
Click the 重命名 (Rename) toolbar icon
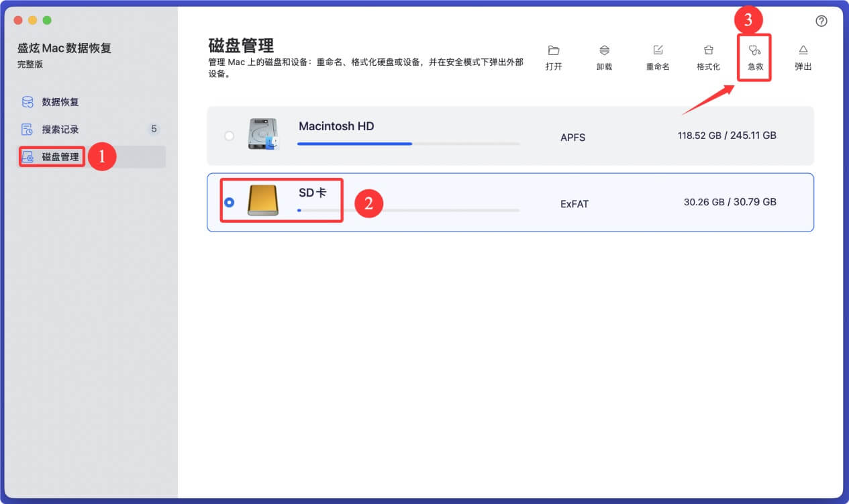click(x=656, y=50)
